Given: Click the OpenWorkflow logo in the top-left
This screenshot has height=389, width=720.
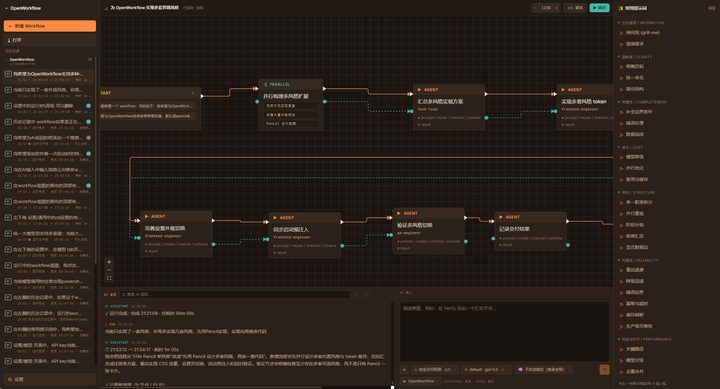Looking at the screenshot, I should point(23,8).
